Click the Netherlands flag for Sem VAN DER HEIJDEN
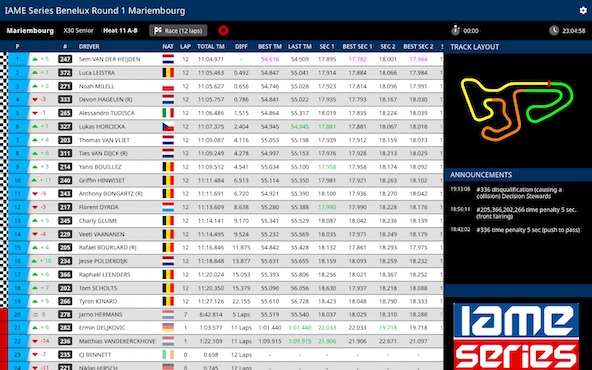The width and height of the screenshot is (592, 370). coord(168,59)
